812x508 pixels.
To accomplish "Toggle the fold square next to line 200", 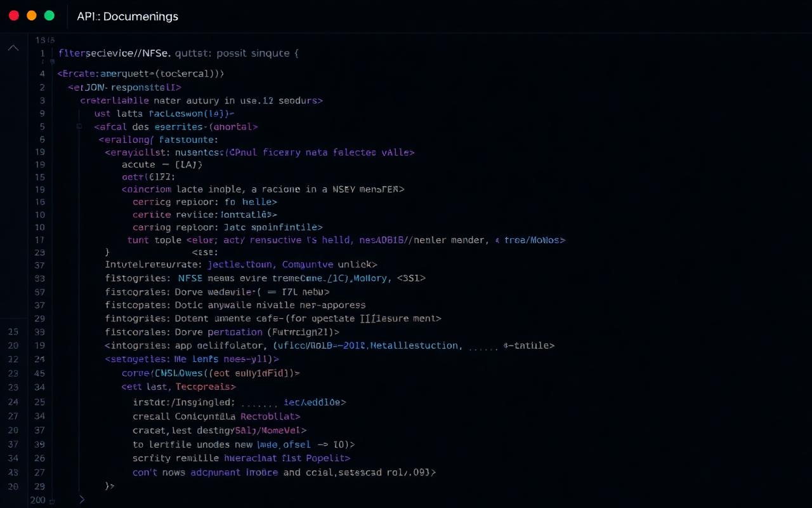I will (x=52, y=501).
